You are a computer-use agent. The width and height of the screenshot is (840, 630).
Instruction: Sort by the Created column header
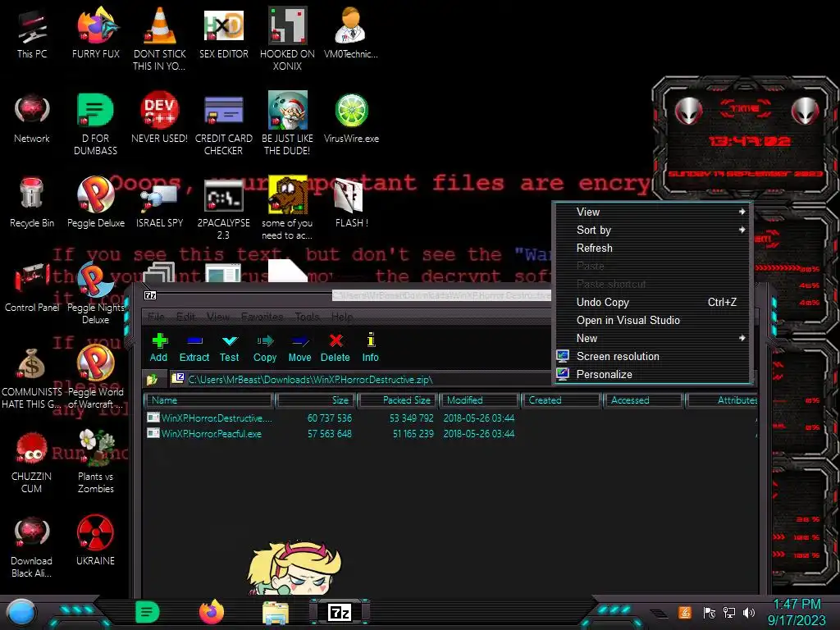point(561,400)
